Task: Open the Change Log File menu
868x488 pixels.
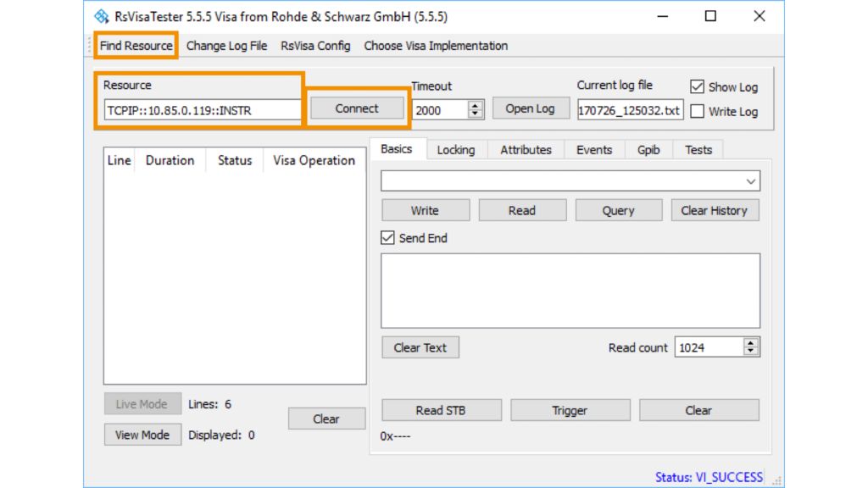Action: click(x=226, y=46)
